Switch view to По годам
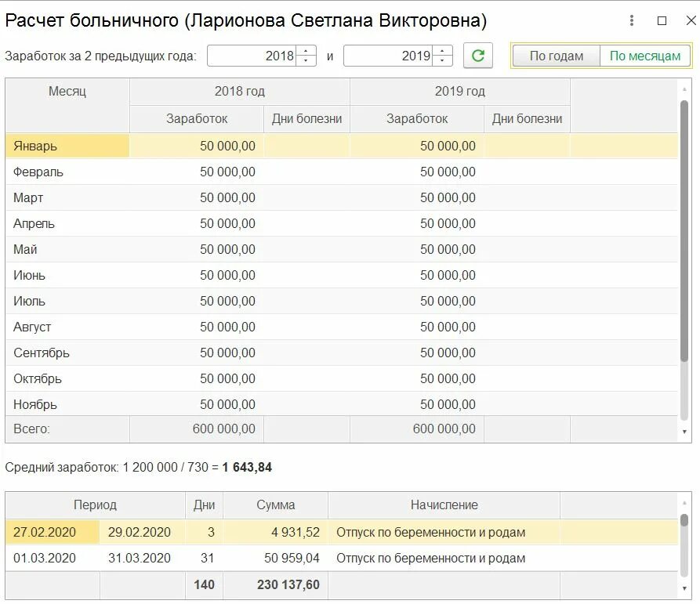The width and height of the screenshot is (700, 604). (x=557, y=56)
